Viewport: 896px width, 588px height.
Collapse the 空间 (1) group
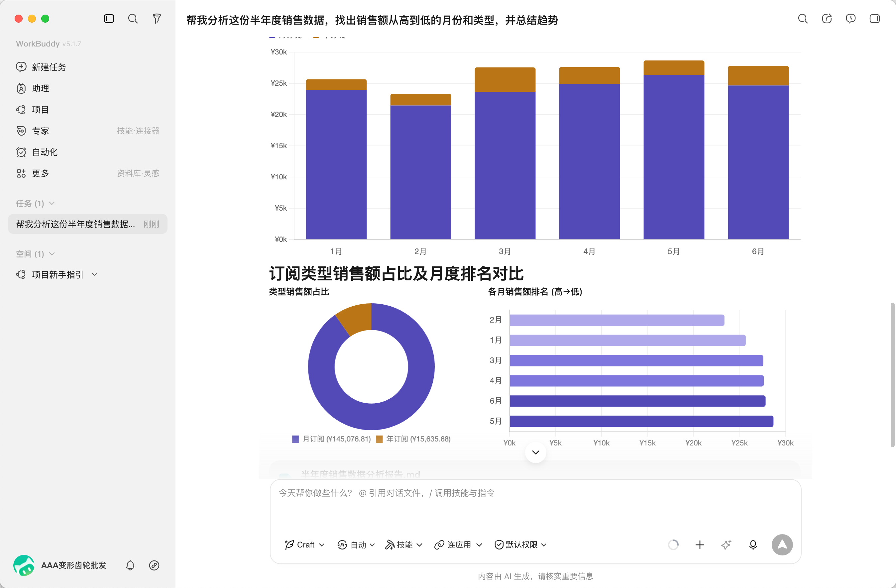[35, 253]
